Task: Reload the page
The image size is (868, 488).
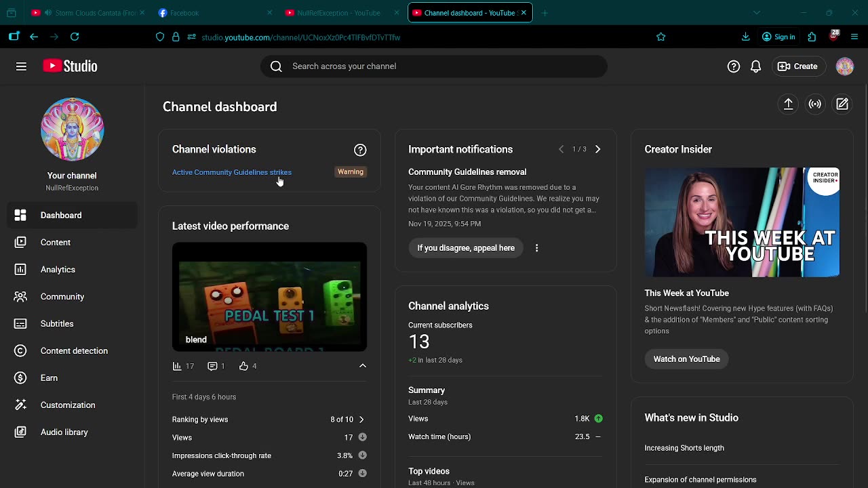Action: point(75,37)
